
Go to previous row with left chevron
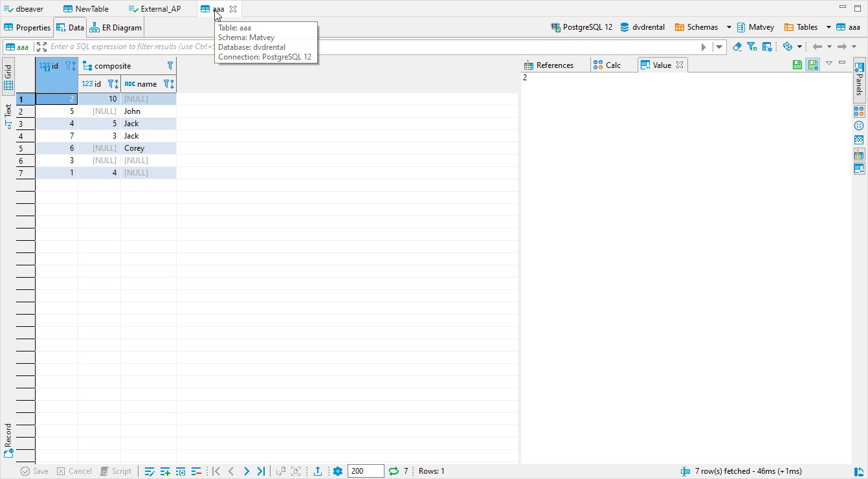click(x=231, y=471)
